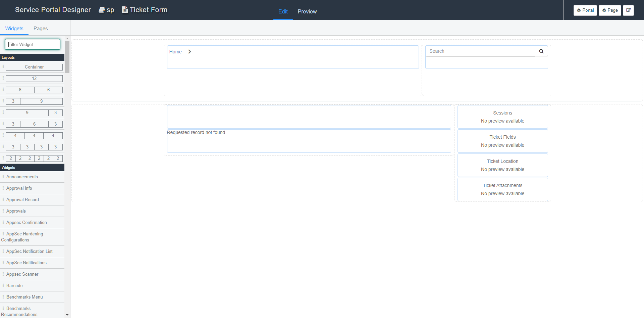The image size is (644, 318).
Task: Click the Announcements widget drag handle
Action: 3,177
